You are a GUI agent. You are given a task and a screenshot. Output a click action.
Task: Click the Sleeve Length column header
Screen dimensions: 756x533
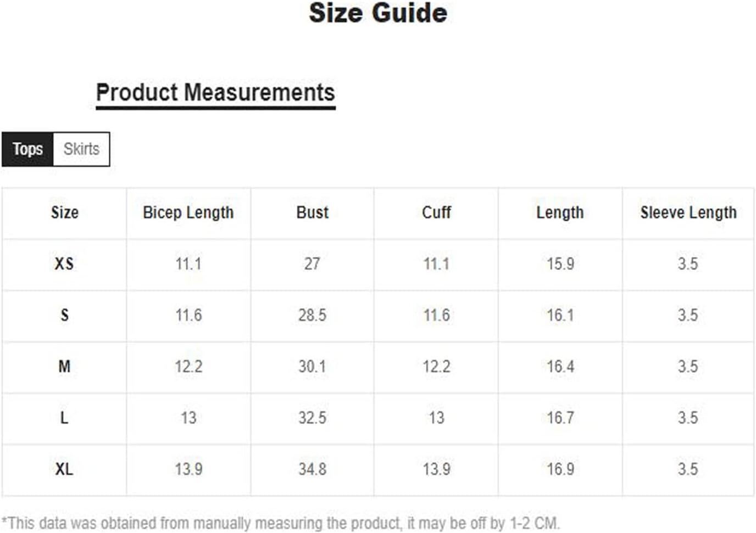tap(688, 212)
